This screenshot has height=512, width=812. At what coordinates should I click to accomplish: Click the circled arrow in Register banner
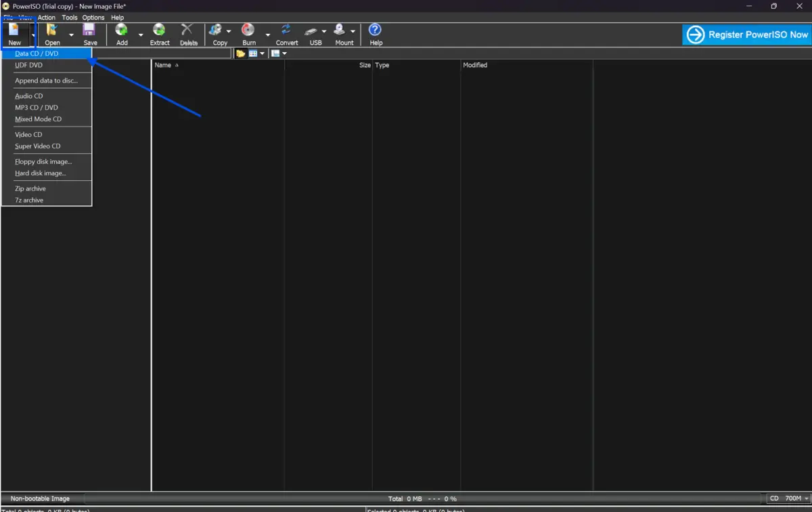[696, 35]
